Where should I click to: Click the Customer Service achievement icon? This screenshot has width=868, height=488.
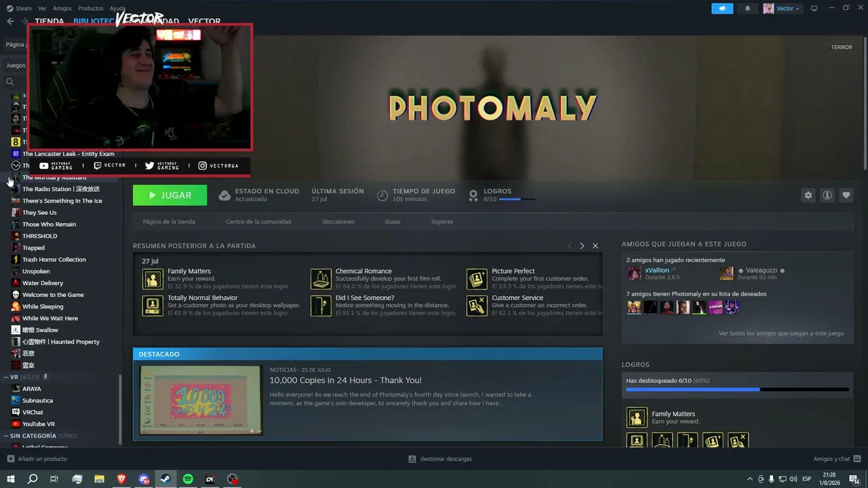(477, 306)
